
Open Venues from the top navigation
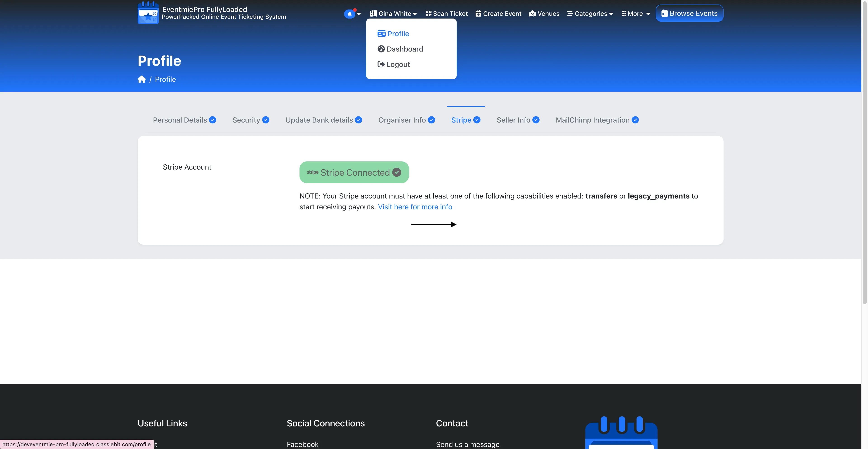click(544, 14)
